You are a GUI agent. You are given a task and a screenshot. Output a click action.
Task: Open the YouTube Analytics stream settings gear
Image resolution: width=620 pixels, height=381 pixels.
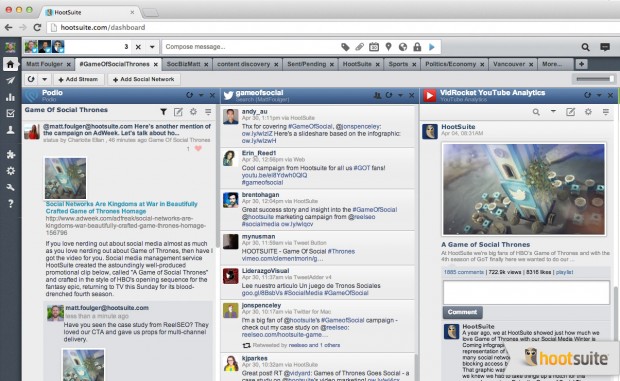pyautogui.click(x=588, y=112)
